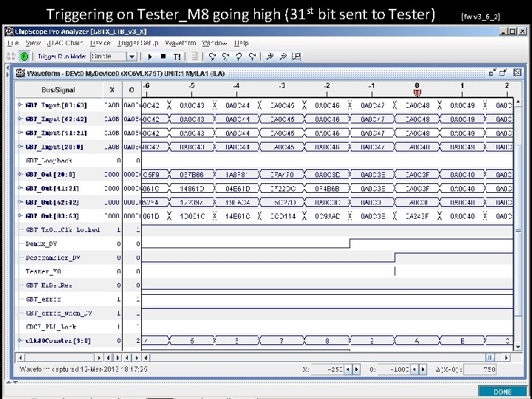Open the File menu
This screenshot has height=399, width=532.
tap(13, 43)
